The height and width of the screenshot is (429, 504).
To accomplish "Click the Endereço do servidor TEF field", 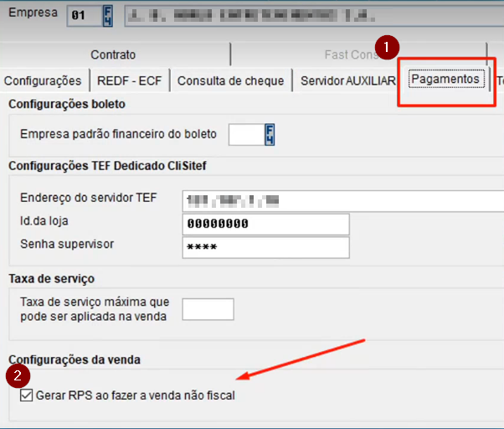I will pyautogui.click(x=342, y=201).
